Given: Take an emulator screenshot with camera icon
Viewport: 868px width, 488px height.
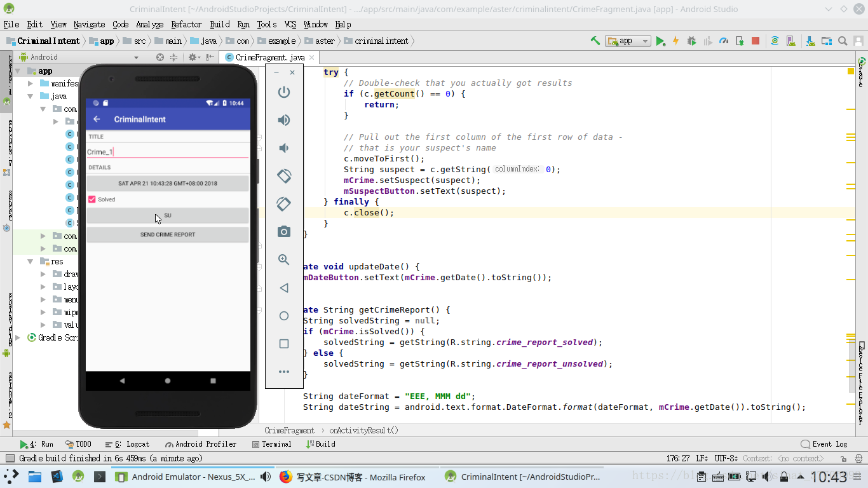Looking at the screenshot, I should coord(284,232).
